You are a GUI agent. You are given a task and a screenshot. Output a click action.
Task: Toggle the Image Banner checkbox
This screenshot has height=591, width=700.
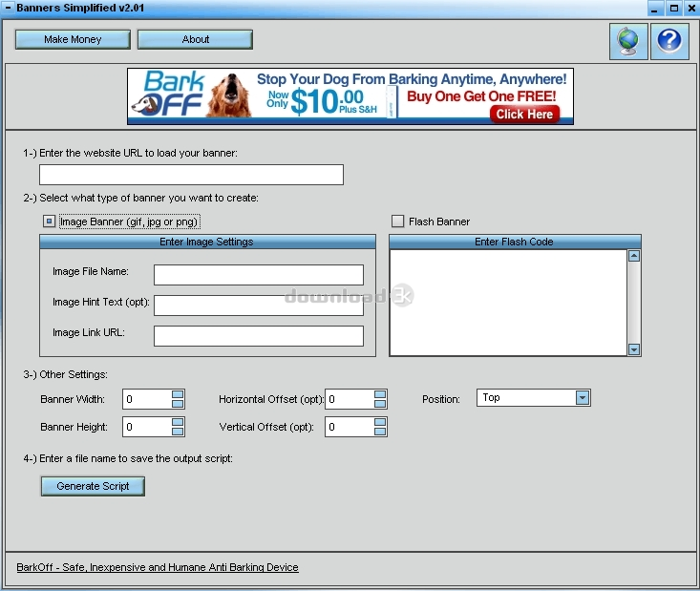(49, 222)
